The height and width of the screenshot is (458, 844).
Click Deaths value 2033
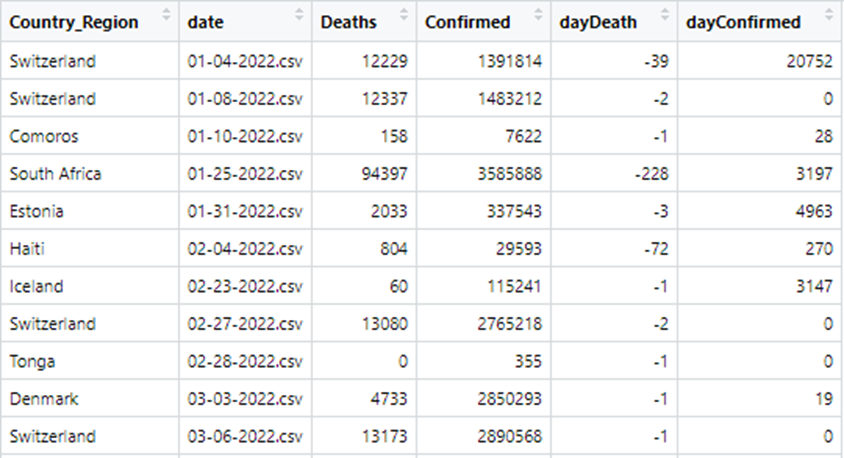[389, 211]
